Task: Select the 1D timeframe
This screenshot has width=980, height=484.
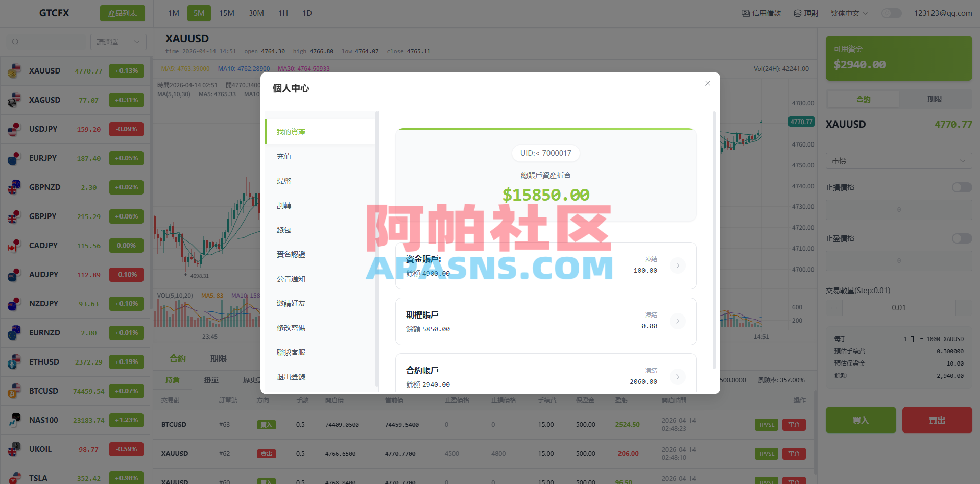Action: click(307, 13)
